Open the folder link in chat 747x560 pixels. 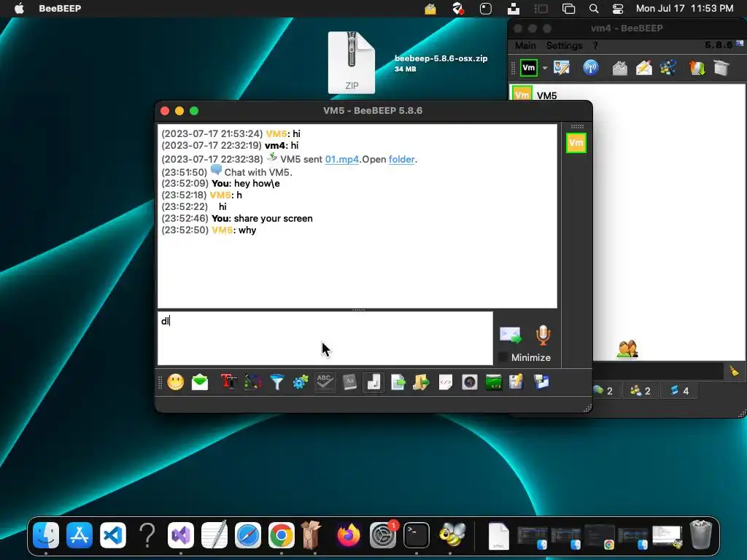click(402, 160)
